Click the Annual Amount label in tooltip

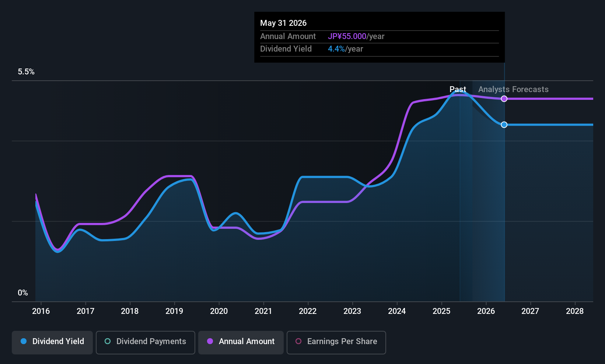point(288,36)
